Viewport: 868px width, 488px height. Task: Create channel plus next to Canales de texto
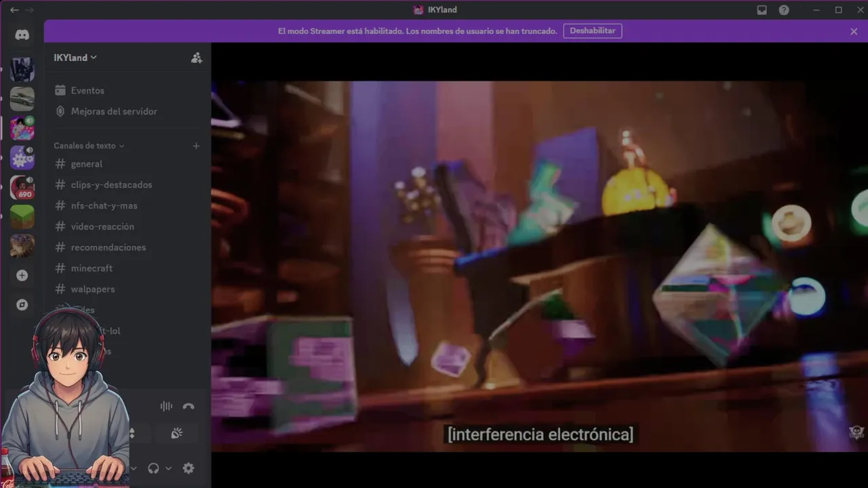196,146
